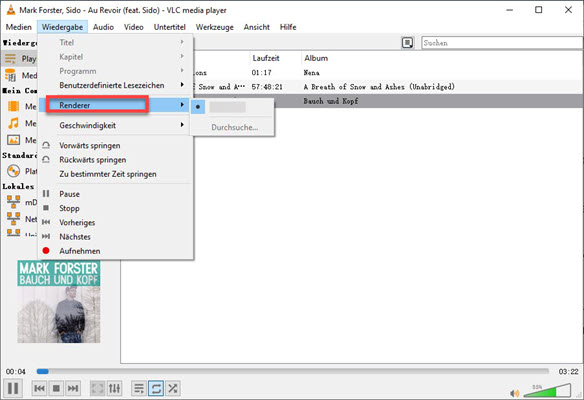This screenshot has width=584, height=400.
Task: Click red record icon beside Aufnehmen
Action: 46,251
